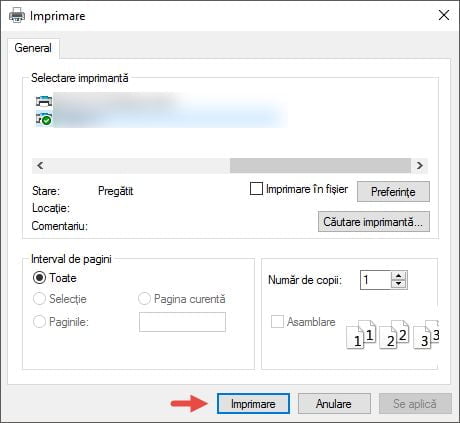Select the default printer with green checkmark
Image resolution: width=460 pixels, height=423 pixels.
tap(44, 119)
